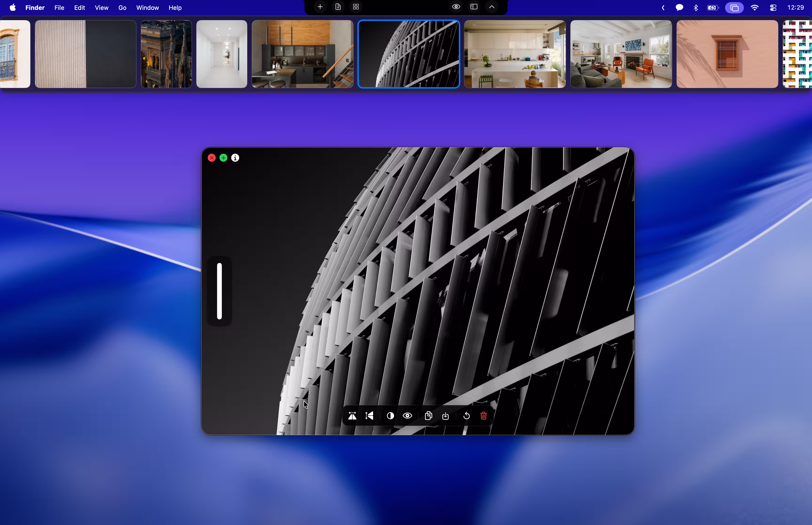This screenshot has height=525, width=812.
Task: Import a file with the upload document icon
Action: (x=338, y=7)
